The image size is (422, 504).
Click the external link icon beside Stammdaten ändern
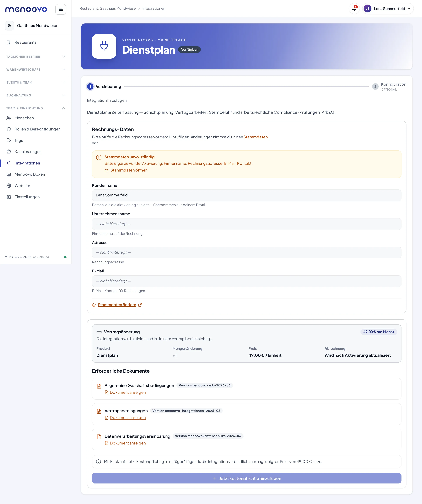(140, 305)
